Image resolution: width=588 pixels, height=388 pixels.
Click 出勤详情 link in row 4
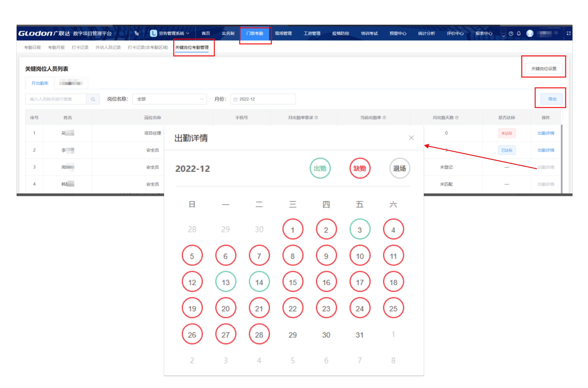pos(546,184)
